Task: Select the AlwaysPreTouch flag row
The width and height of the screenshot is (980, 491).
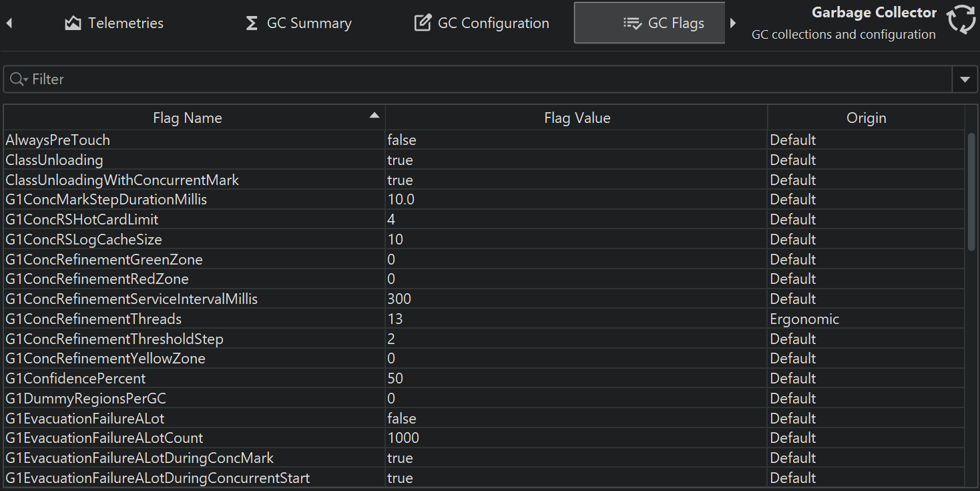Action: [58, 140]
